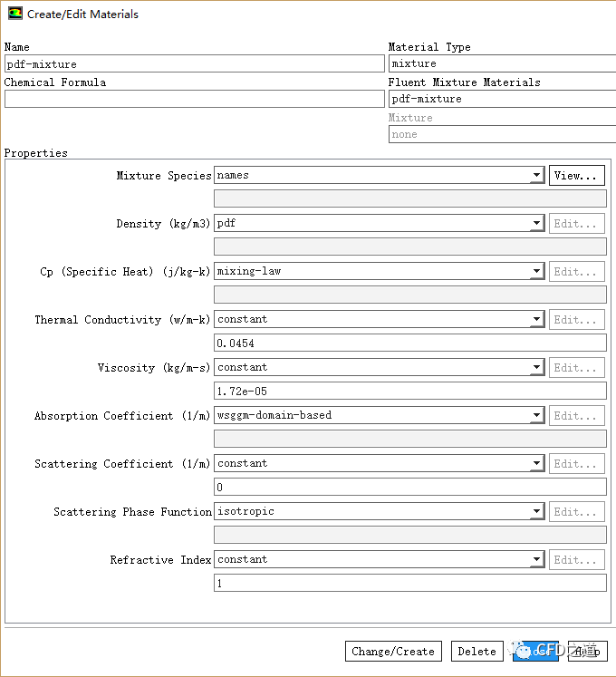Focus the empty Chemical Formula field
The image size is (616, 677).
(x=194, y=99)
